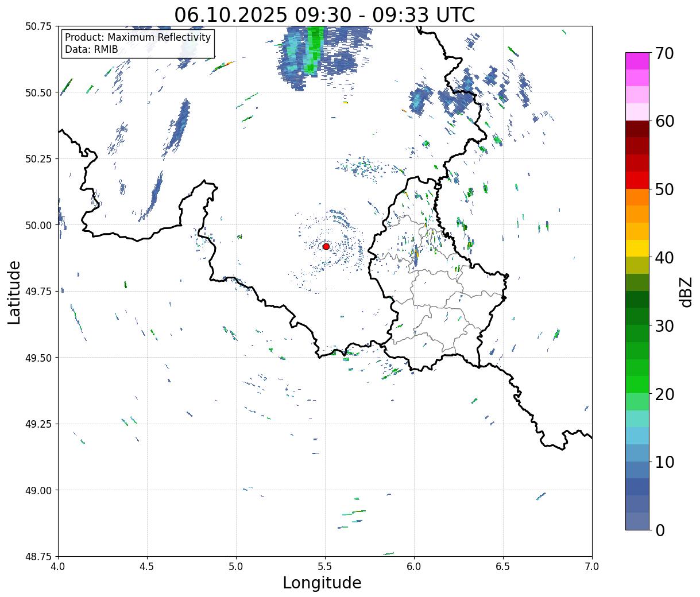Click the latitude tick label 49.00
The width and height of the screenshot is (700, 597).
point(38,490)
